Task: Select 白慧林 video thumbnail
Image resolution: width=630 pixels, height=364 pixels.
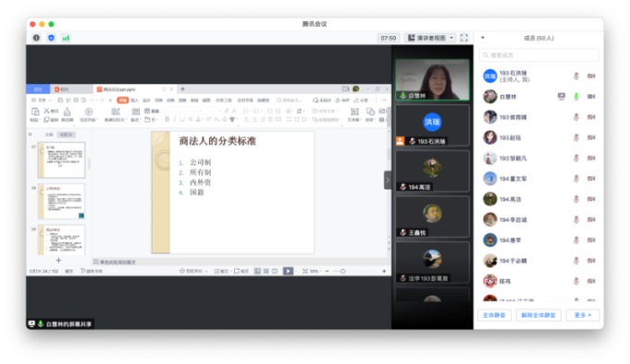Action: point(432,79)
